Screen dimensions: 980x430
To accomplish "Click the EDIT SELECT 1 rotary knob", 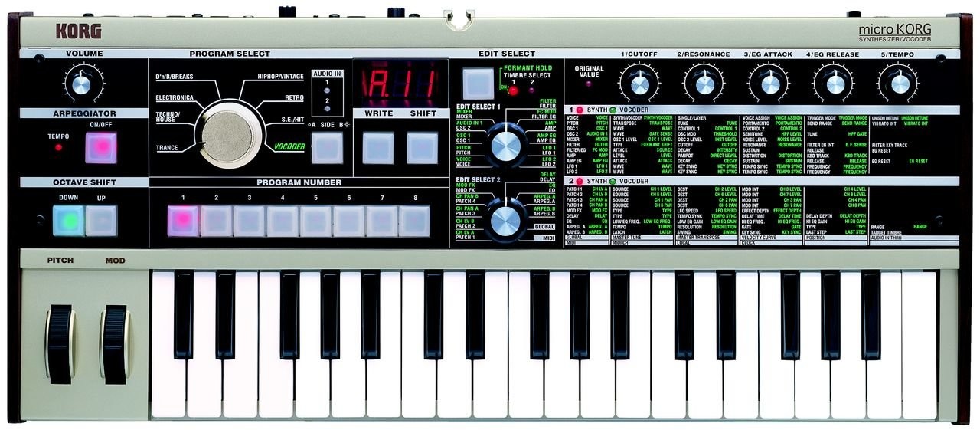I will coord(505,146).
